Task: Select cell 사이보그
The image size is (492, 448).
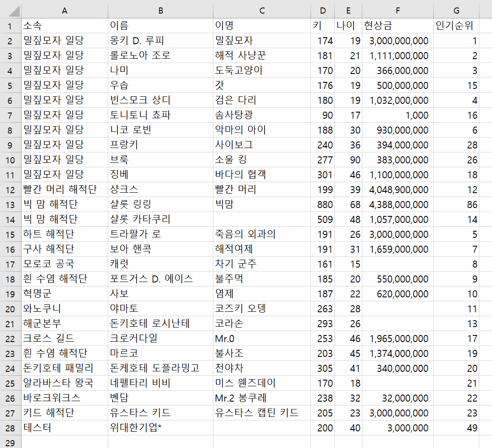Action: [x=262, y=145]
